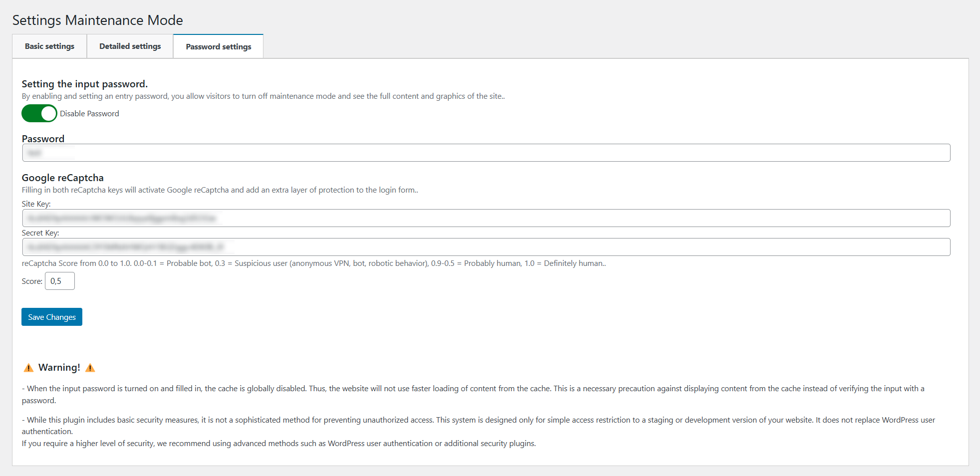Image resolution: width=980 pixels, height=476 pixels.
Task: Click the Warning! heading text
Action: tap(59, 368)
